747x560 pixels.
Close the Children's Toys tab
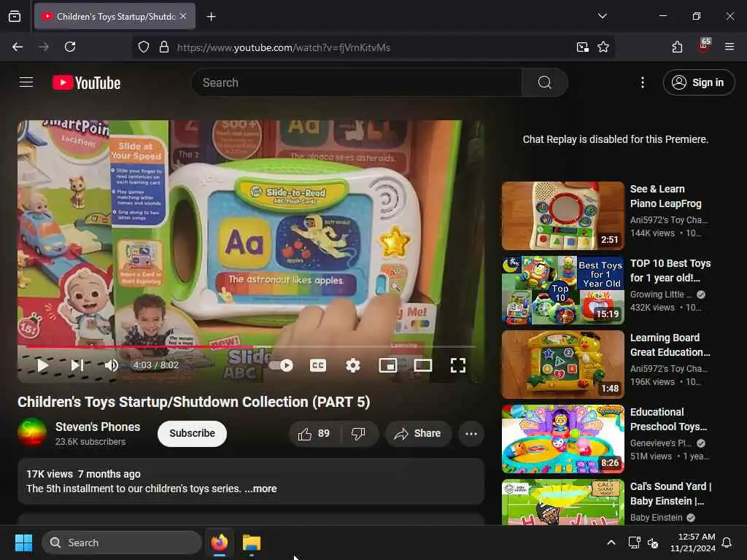coord(183,16)
